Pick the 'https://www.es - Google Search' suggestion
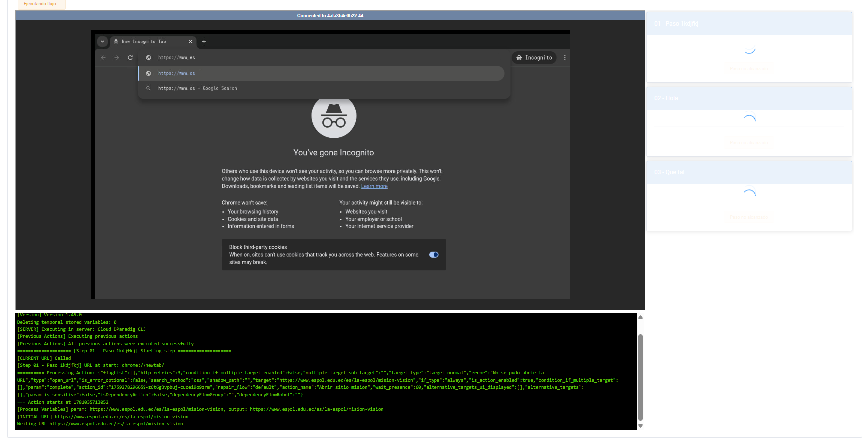This screenshot has height=443, width=868. click(x=321, y=88)
